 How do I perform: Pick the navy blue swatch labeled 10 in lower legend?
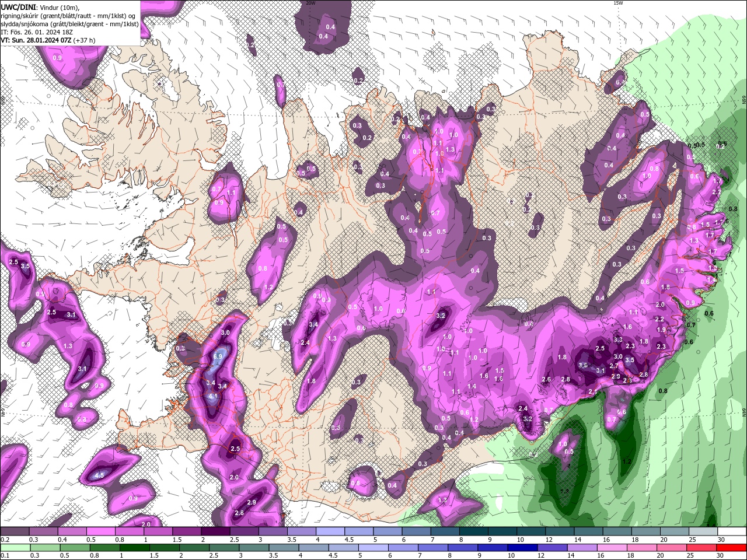[521, 548]
